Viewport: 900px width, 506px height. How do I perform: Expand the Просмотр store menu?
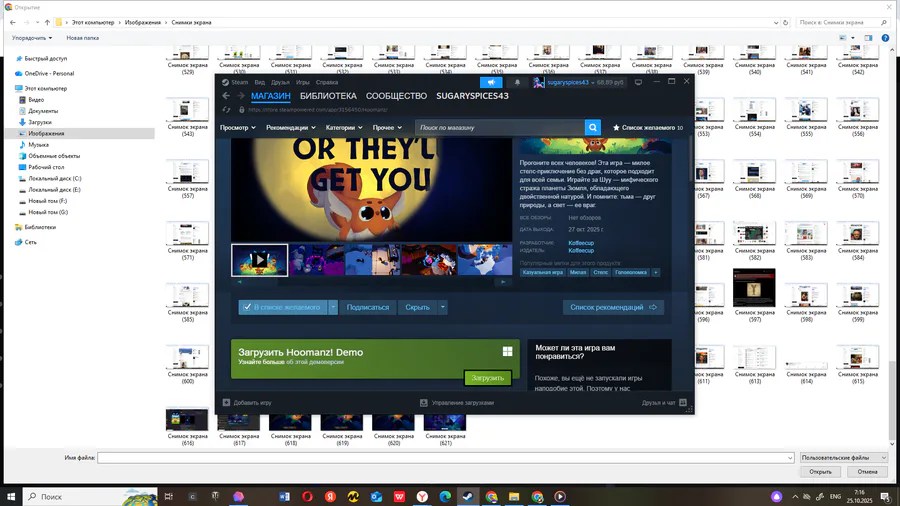pos(238,127)
